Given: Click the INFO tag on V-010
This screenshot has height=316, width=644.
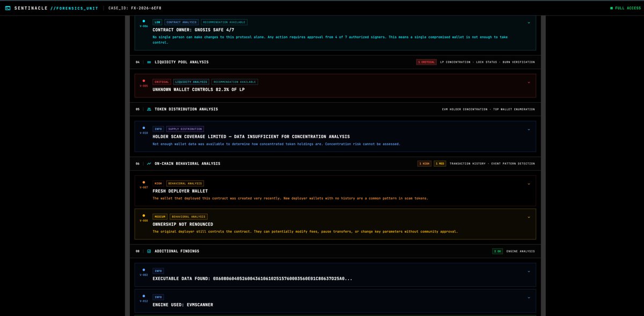Looking at the screenshot, I should (158, 129).
